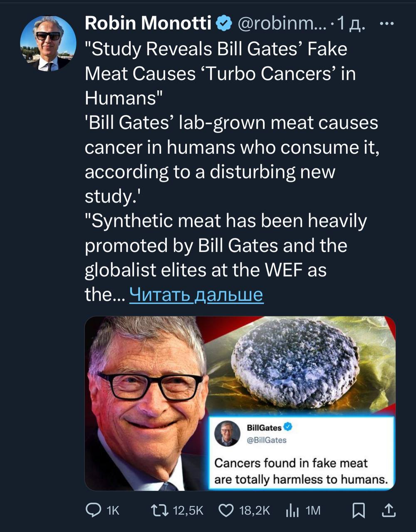The image size is (416, 532).
Task: Bookmark this post
Action: (x=359, y=510)
